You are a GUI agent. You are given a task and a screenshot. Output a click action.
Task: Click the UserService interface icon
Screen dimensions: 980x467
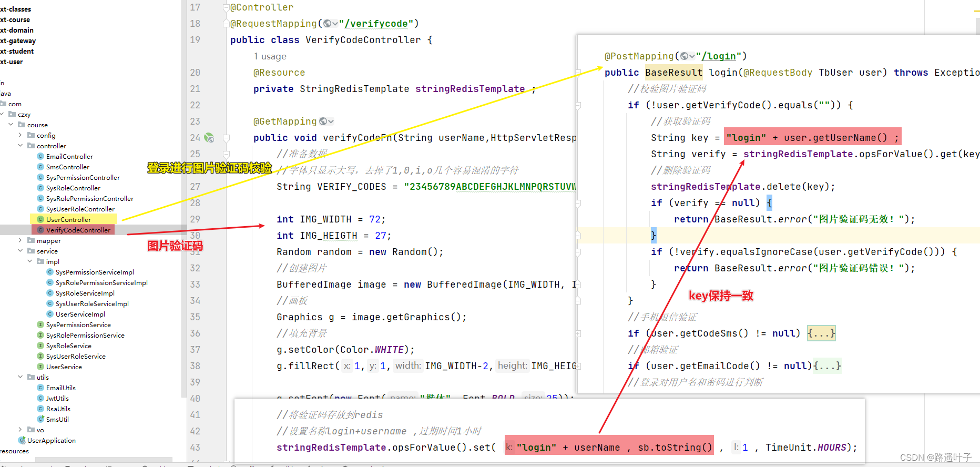(x=40, y=367)
